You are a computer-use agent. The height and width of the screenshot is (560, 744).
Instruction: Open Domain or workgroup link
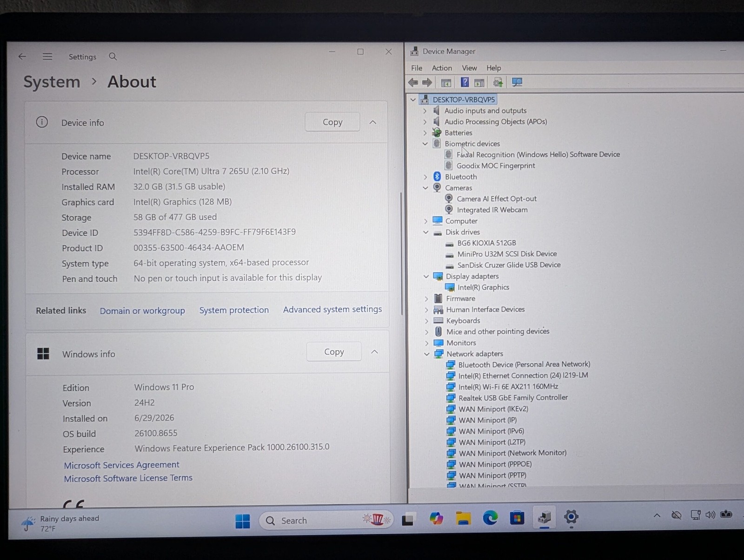pyautogui.click(x=142, y=311)
